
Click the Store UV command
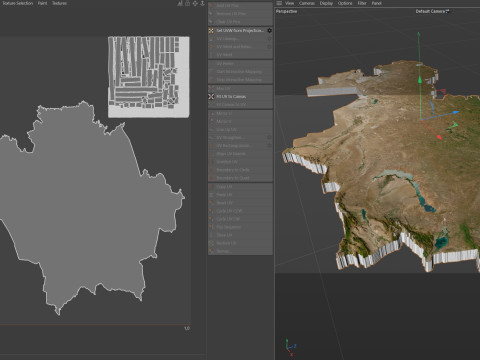click(x=240, y=235)
